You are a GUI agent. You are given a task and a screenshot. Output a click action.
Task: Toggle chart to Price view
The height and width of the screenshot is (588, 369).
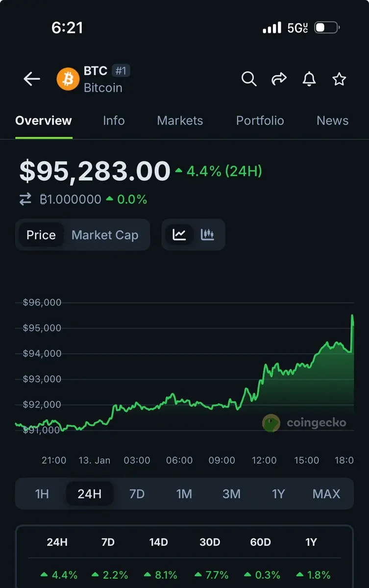pos(41,235)
